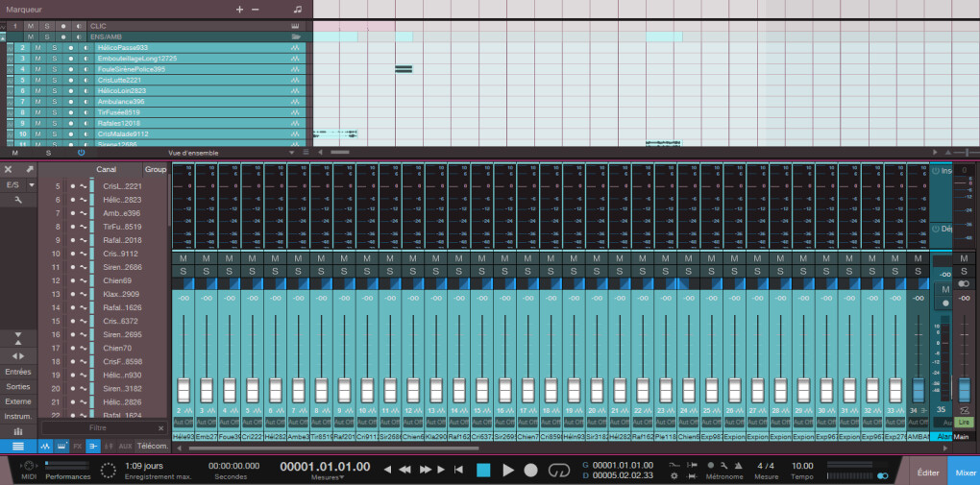Viewport: 980px width, 485px height.
Task: Solo mixer channel 3 Emb27
Action: click(x=207, y=271)
